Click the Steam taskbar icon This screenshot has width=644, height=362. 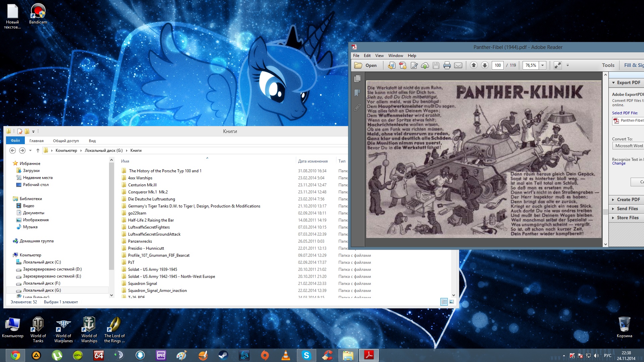223,355
